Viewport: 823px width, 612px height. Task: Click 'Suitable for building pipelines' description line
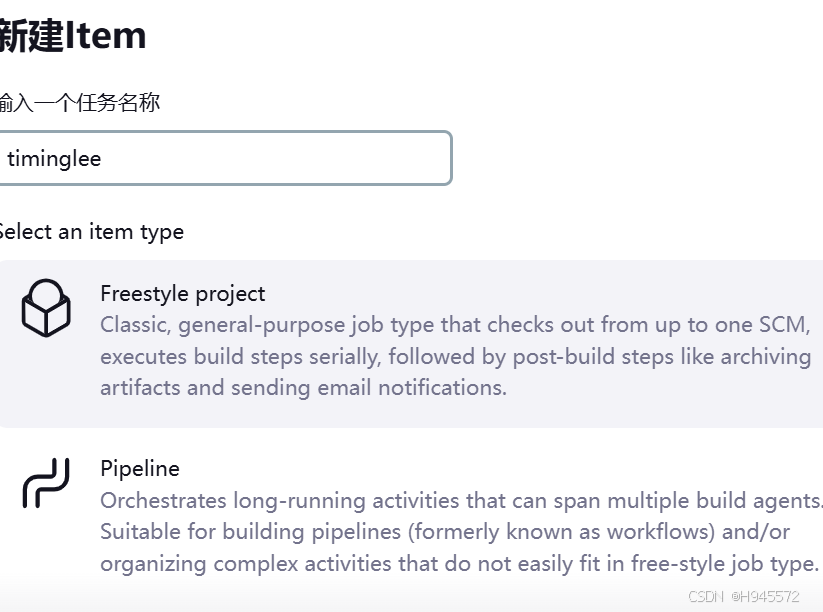coord(445,532)
